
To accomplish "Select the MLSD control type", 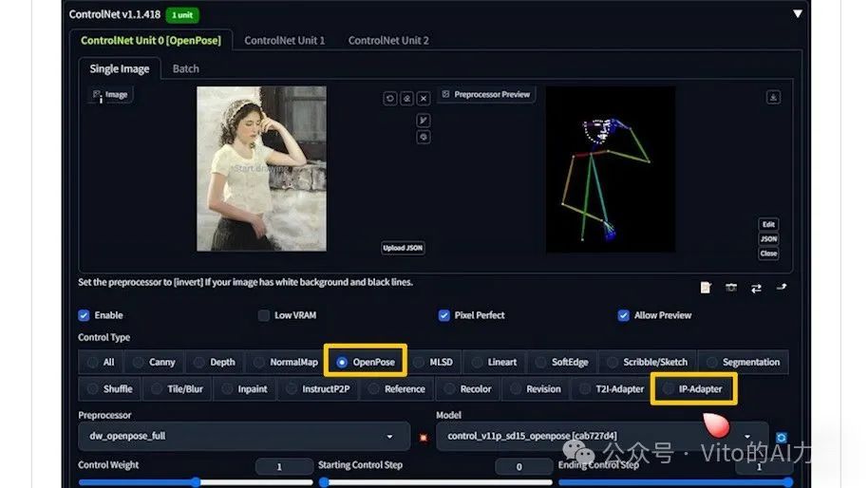I will [x=433, y=363].
